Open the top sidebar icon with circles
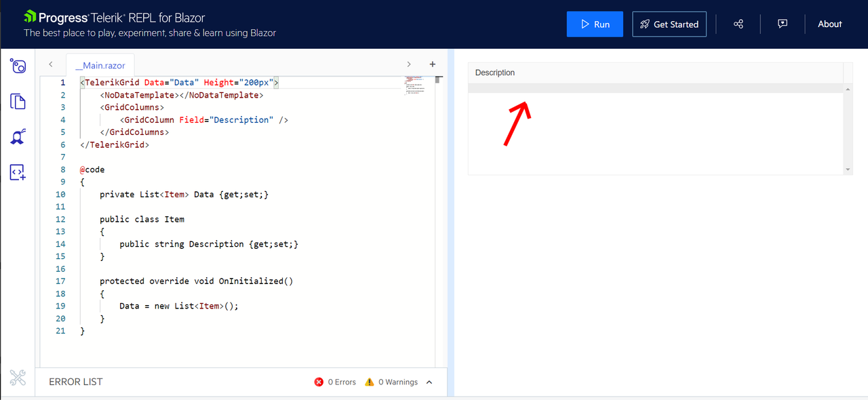Screen dimensions: 868x400 click(x=18, y=66)
